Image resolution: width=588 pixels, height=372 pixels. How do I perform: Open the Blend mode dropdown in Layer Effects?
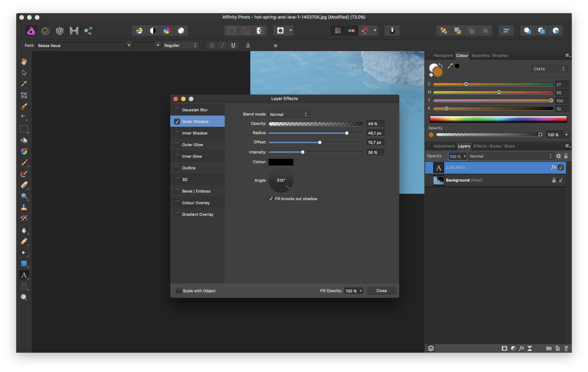click(x=289, y=114)
